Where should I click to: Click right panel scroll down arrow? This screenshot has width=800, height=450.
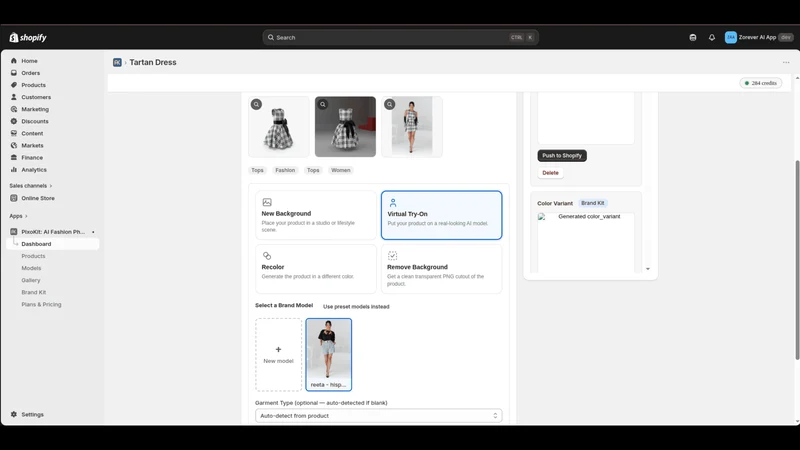(648, 269)
